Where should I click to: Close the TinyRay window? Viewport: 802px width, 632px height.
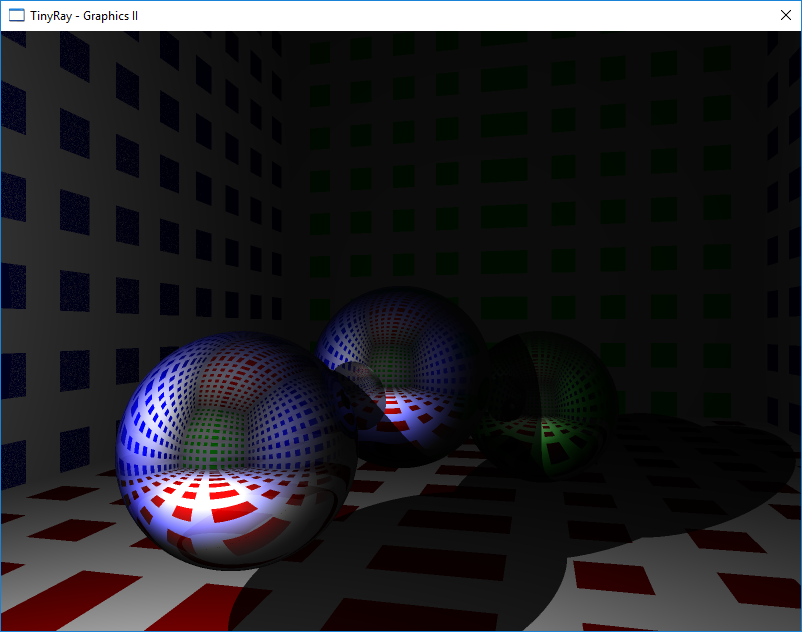point(786,15)
